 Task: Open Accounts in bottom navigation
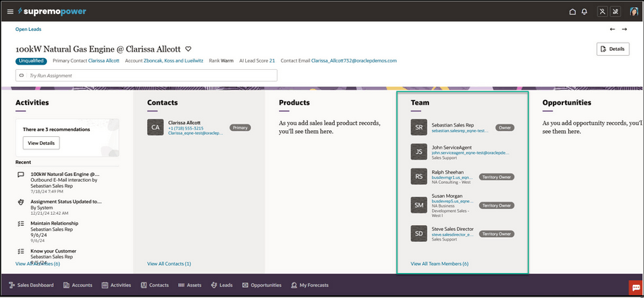(x=77, y=285)
